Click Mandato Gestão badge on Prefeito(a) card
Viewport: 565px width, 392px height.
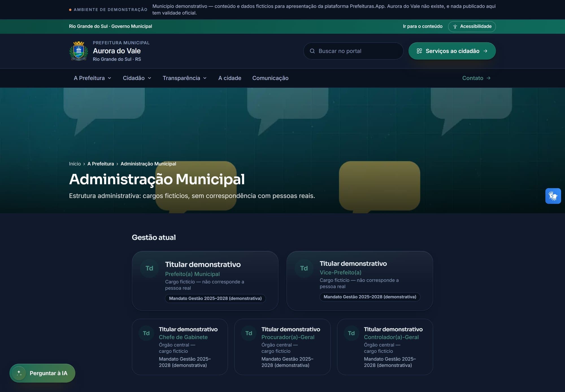click(215, 298)
